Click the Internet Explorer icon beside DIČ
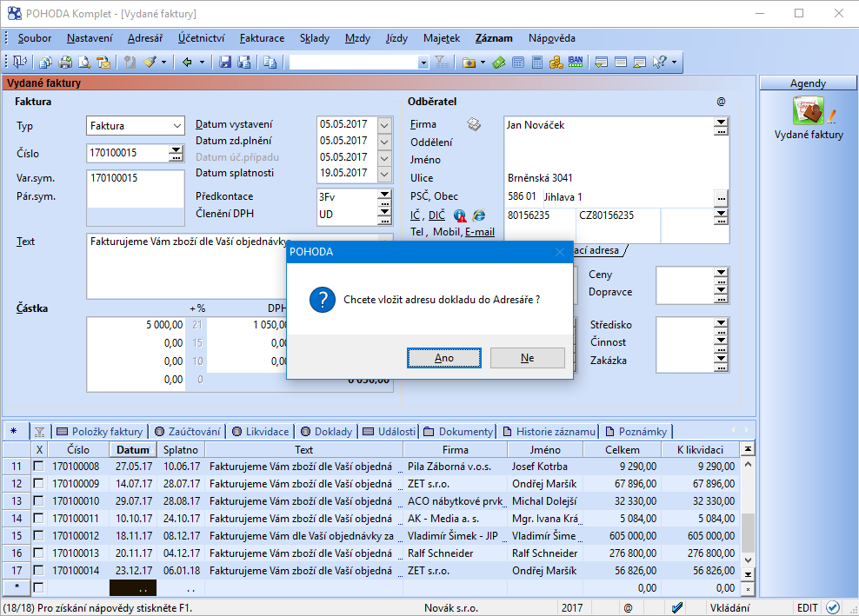The image size is (859, 616). tap(479, 215)
